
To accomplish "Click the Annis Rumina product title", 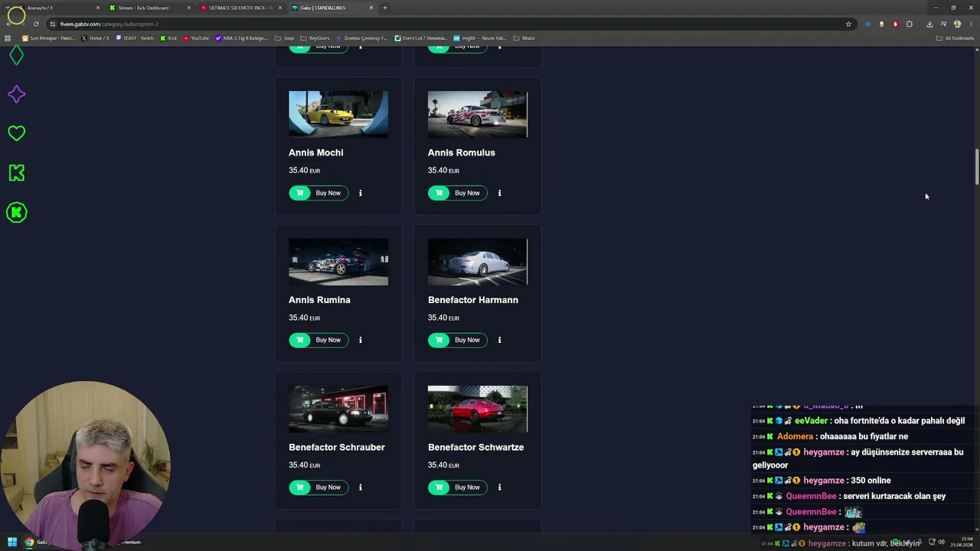I will pos(319,300).
